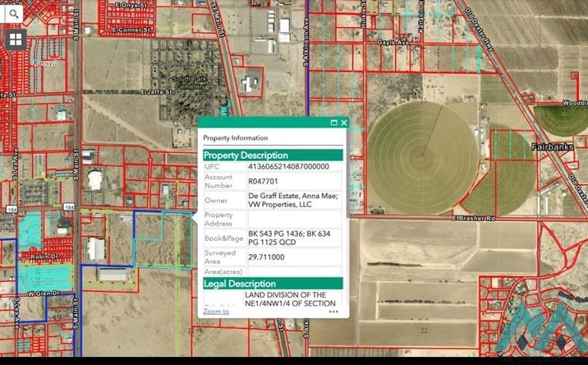The width and height of the screenshot is (588, 365).
Task: Open the map search magnifier tool
Action: [x=14, y=14]
